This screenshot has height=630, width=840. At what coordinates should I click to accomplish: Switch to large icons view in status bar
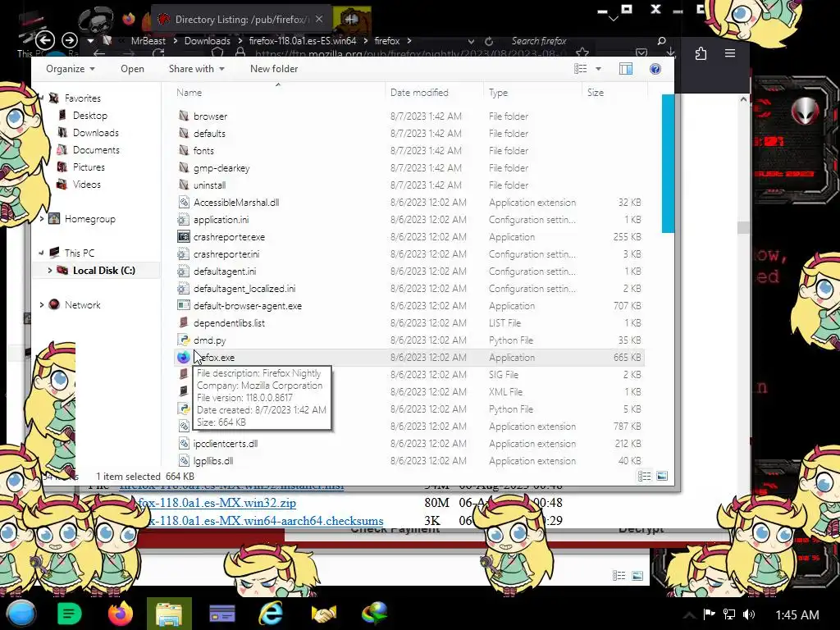click(662, 477)
